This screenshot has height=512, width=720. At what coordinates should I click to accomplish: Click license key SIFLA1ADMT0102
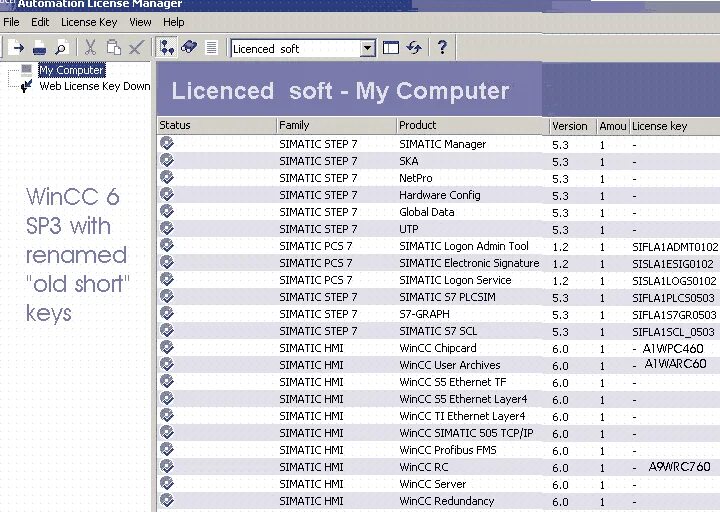coord(675,247)
